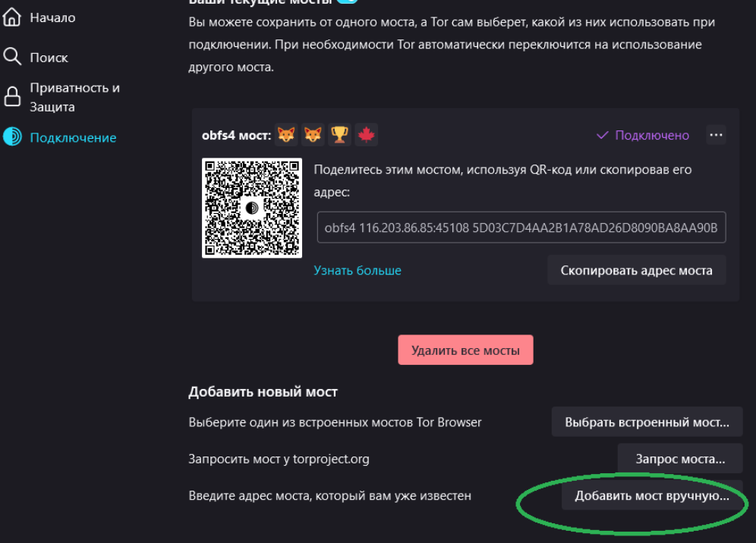Click the magnifier icon beside Поиск
This screenshot has height=543, width=756.
(x=12, y=56)
